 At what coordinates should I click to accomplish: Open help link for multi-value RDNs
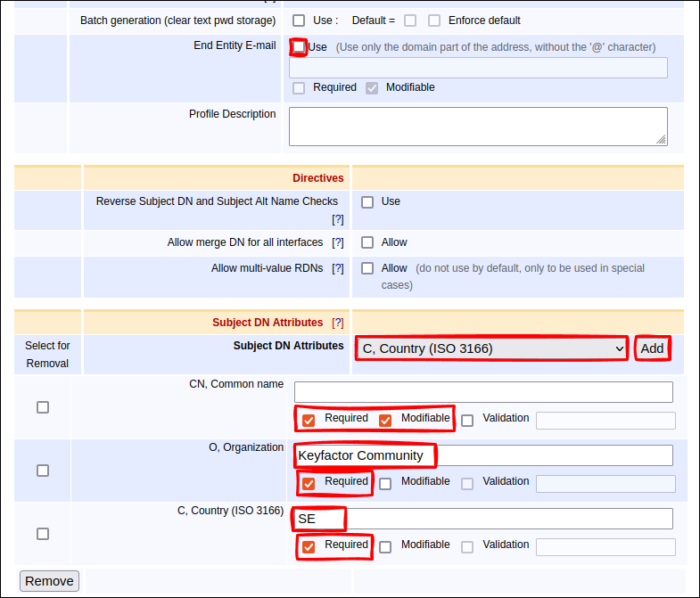[x=338, y=268]
